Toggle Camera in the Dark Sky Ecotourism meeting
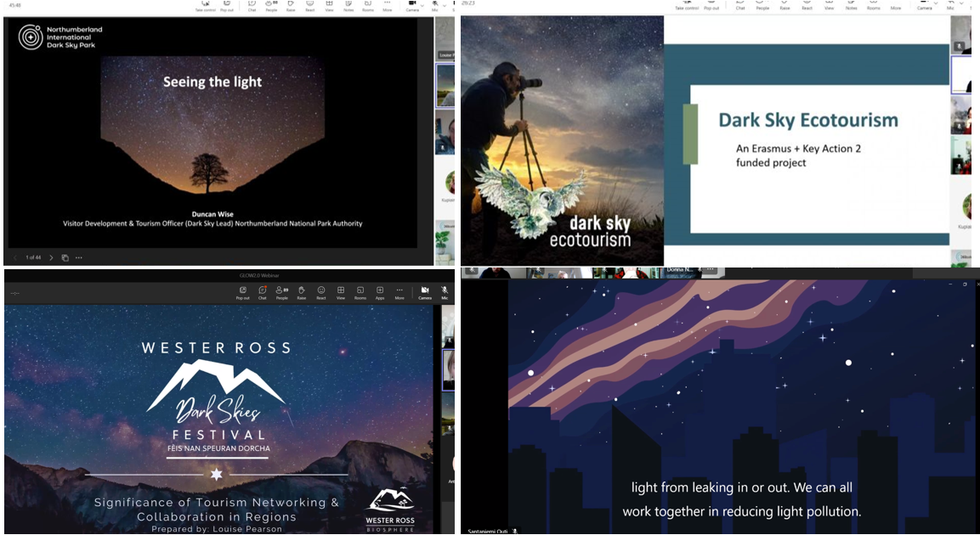Screen dimensions: 980x535 pos(925,6)
